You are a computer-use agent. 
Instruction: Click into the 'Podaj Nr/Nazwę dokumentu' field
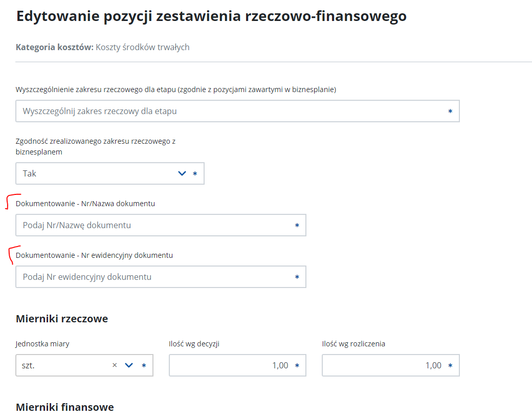tap(153, 225)
